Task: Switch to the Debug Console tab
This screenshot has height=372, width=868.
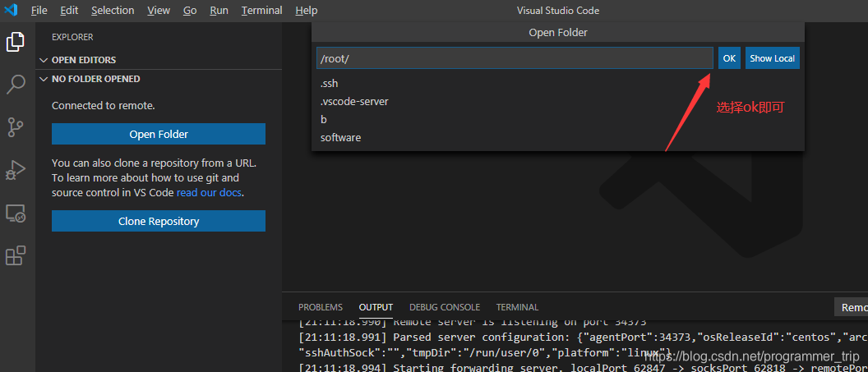Action: (x=445, y=307)
